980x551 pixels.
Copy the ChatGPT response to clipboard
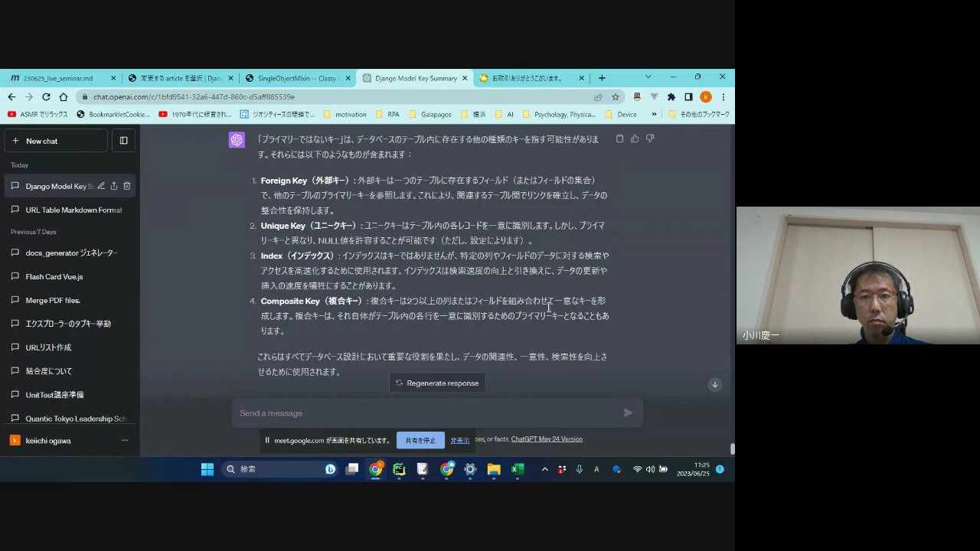(619, 139)
